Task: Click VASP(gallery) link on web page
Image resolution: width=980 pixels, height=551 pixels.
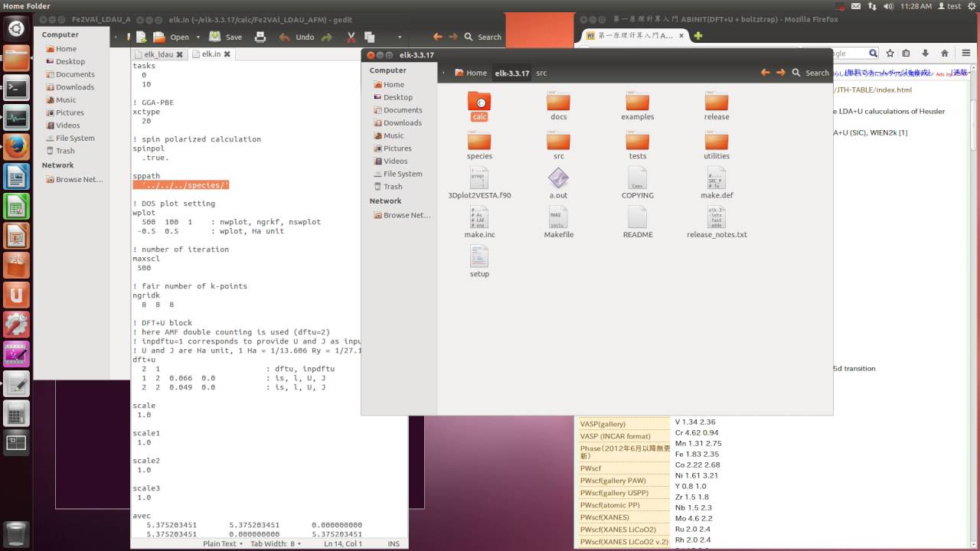Action: click(603, 424)
